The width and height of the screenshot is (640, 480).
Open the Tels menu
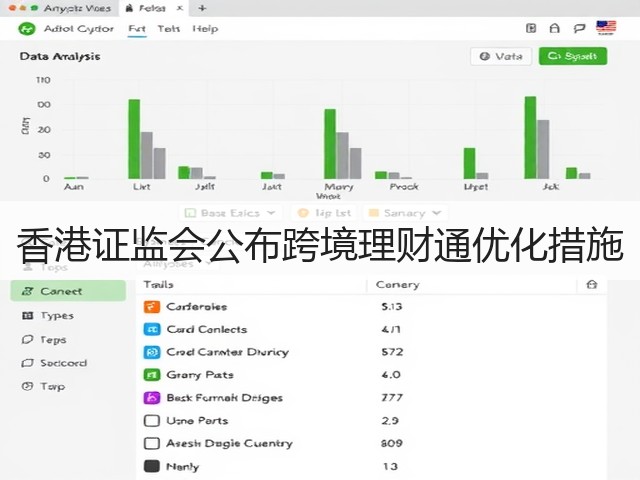click(169, 29)
